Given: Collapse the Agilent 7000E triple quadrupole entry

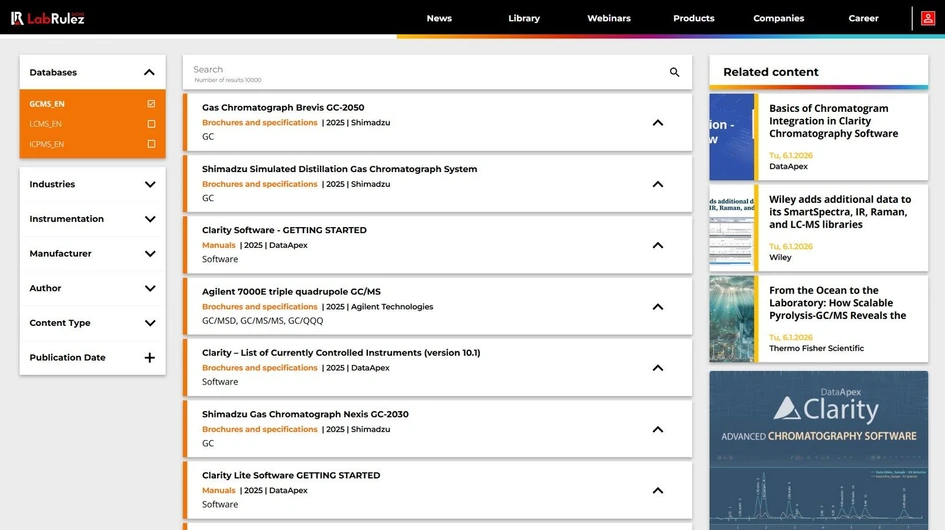Looking at the screenshot, I should (658, 307).
